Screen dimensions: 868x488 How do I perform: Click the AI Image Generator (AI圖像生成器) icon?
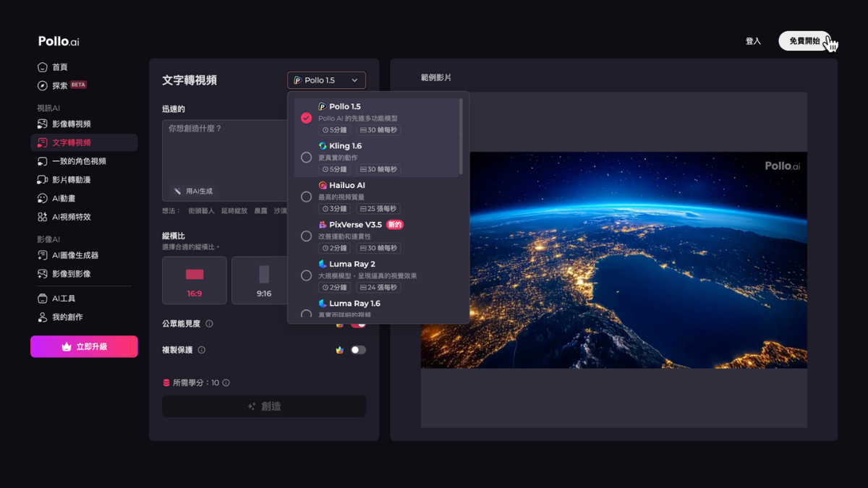click(42, 255)
